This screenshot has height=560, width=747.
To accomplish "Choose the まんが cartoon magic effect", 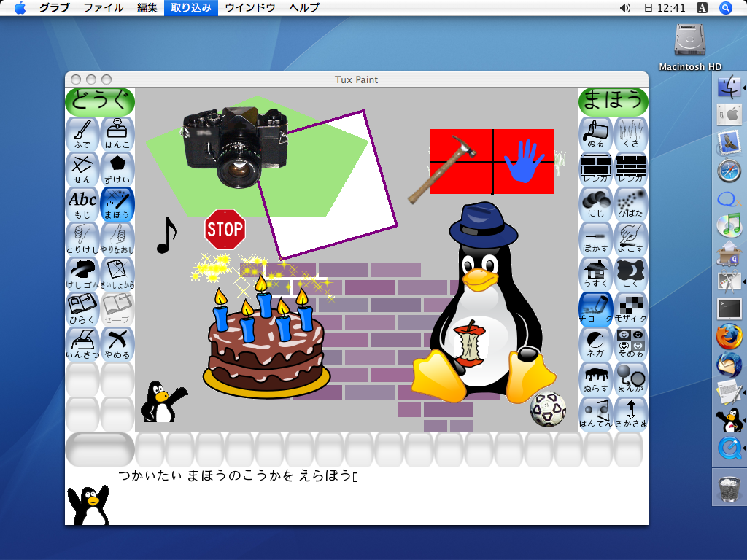I will coord(631,379).
